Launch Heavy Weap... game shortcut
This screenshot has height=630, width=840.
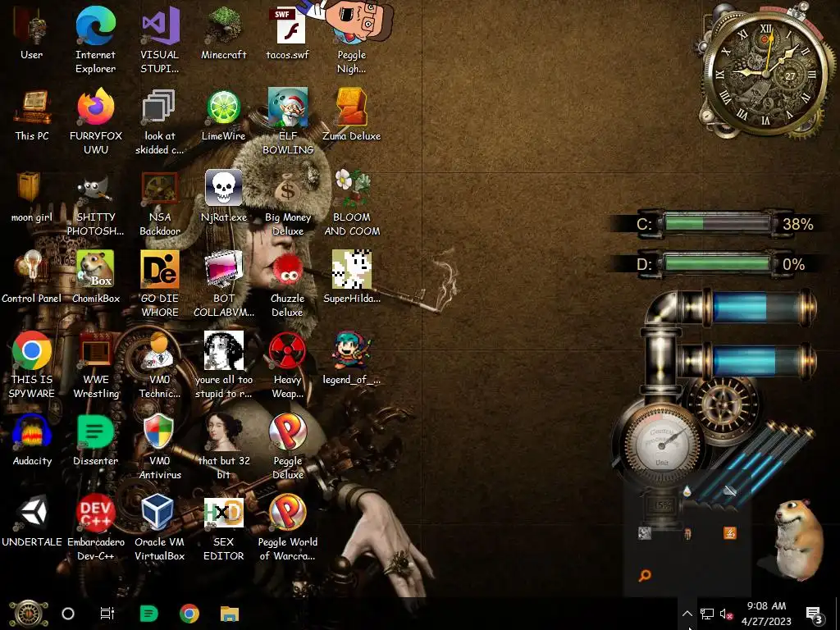click(x=288, y=365)
